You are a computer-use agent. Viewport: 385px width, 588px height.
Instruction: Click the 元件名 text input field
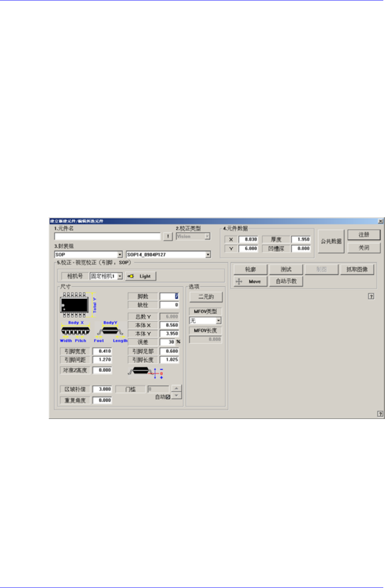coord(107,237)
